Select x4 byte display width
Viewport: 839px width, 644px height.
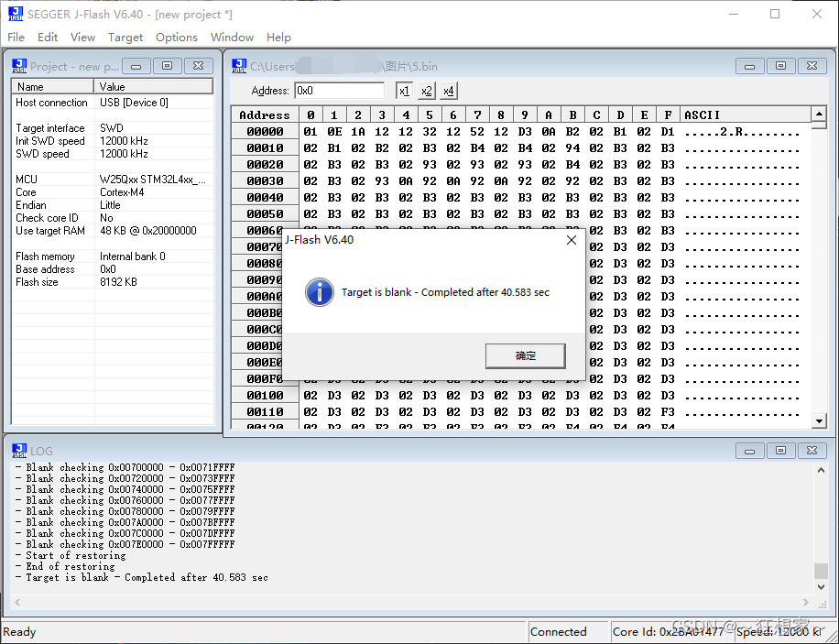pos(449,91)
